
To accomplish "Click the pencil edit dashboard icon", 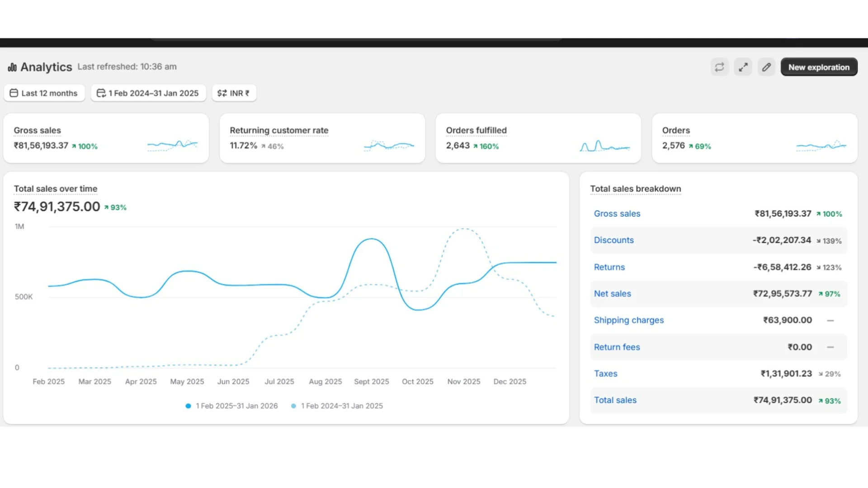I will point(766,67).
